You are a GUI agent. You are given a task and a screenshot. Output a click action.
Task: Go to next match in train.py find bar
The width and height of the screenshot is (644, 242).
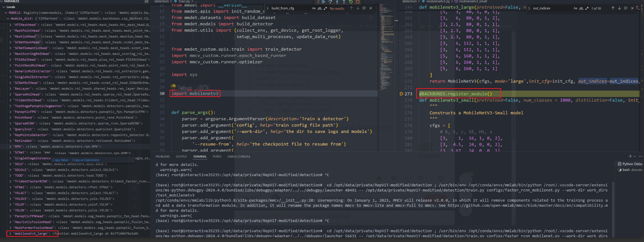tap(358, 8)
